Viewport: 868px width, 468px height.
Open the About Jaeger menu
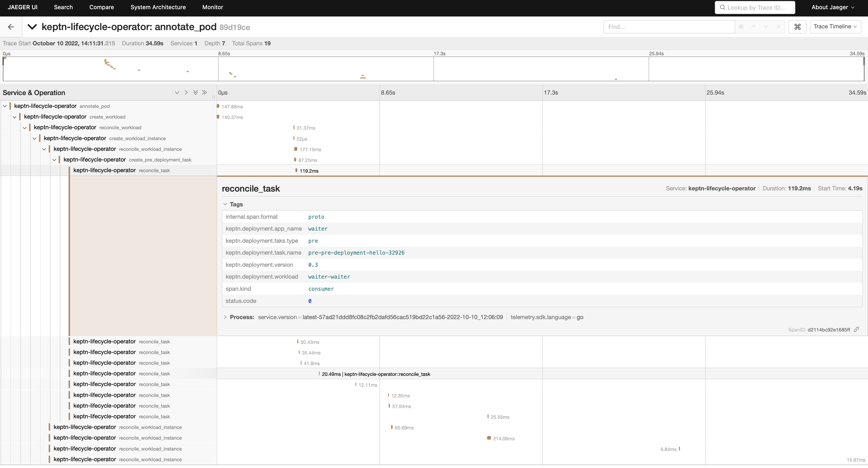coord(833,8)
